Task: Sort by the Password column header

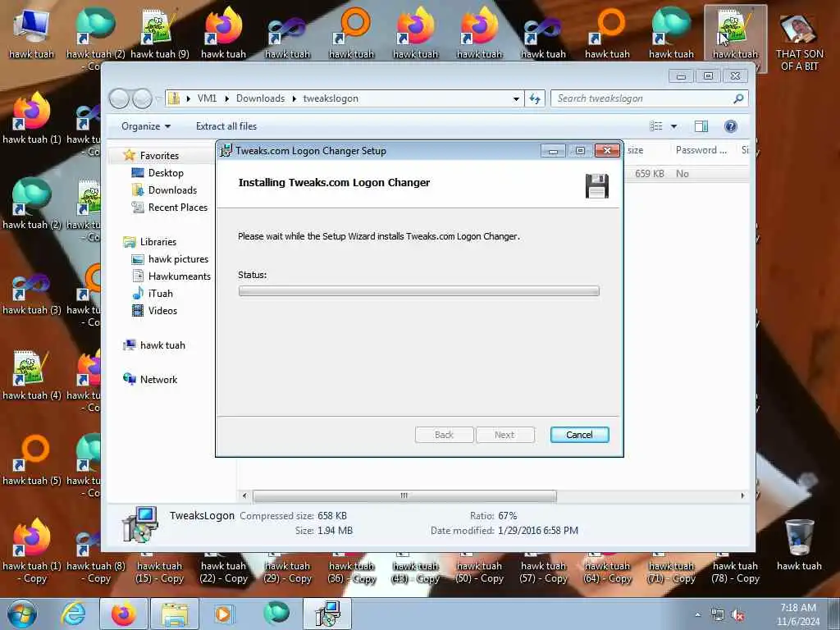Action: click(x=701, y=150)
